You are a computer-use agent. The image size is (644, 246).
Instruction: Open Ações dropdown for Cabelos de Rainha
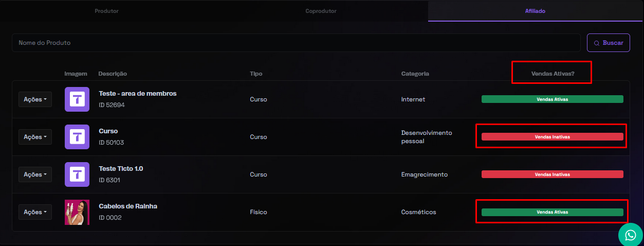point(35,212)
